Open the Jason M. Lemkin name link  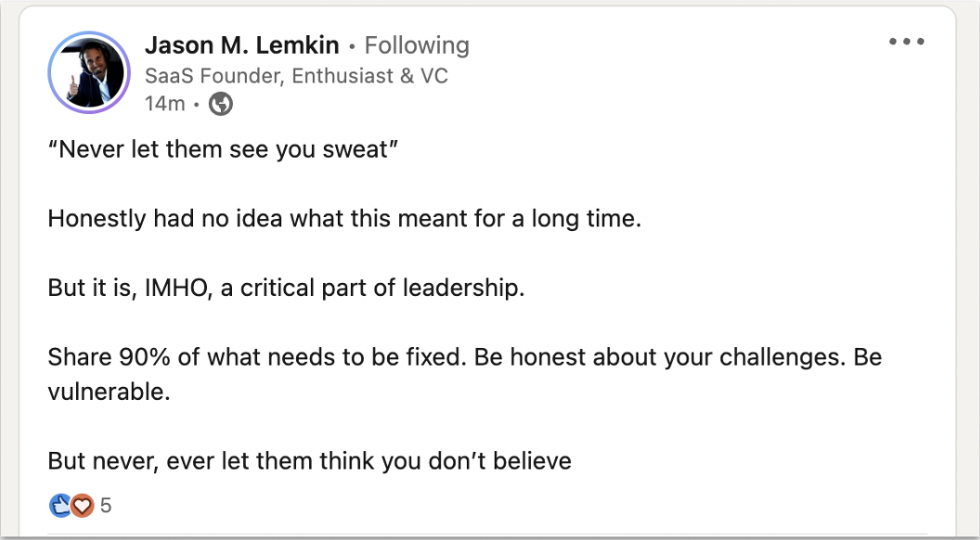click(242, 45)
